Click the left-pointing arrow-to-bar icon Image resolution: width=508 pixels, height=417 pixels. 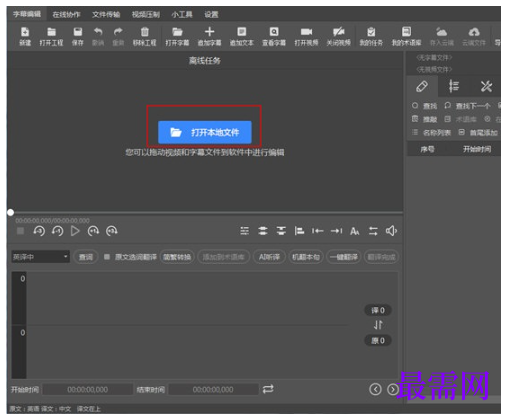tap(317, 231)
